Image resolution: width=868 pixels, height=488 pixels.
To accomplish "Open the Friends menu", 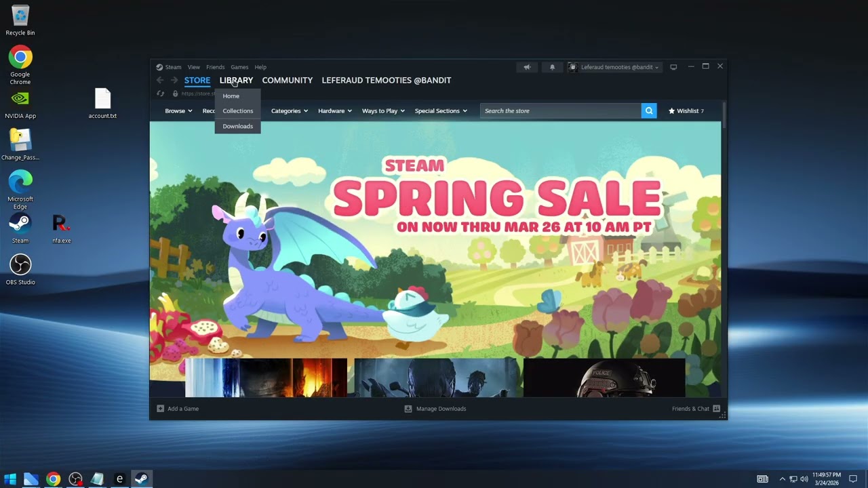I will pyautogui.click(x=216, y=67).
